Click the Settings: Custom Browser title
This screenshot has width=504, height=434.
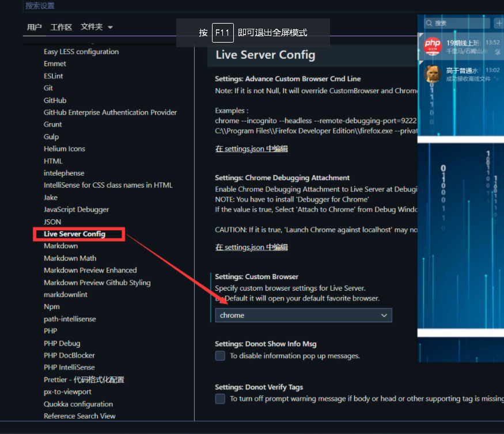pyautogui.click(x=256, y=277)
